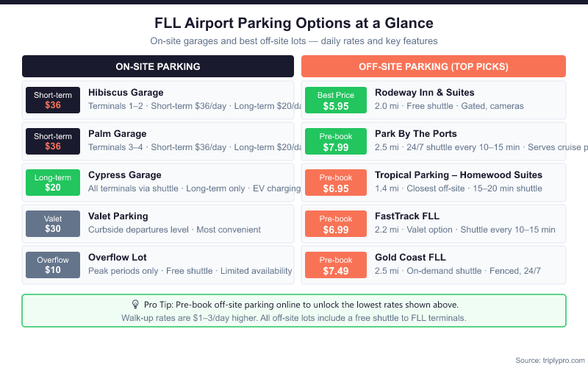Click the Pre-book $7.49 badge
Screen dimensions: 588x368
click(x=335, y=265)
